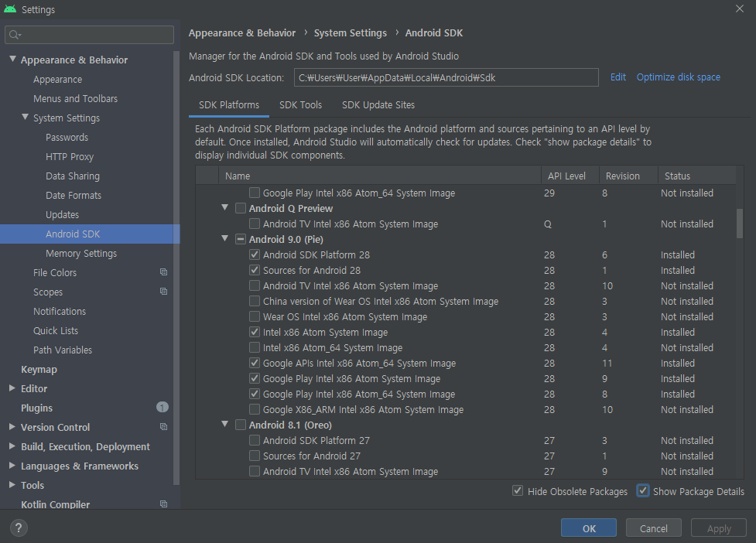
Task: Expand the Version Control node
Action: pos(12,426)
